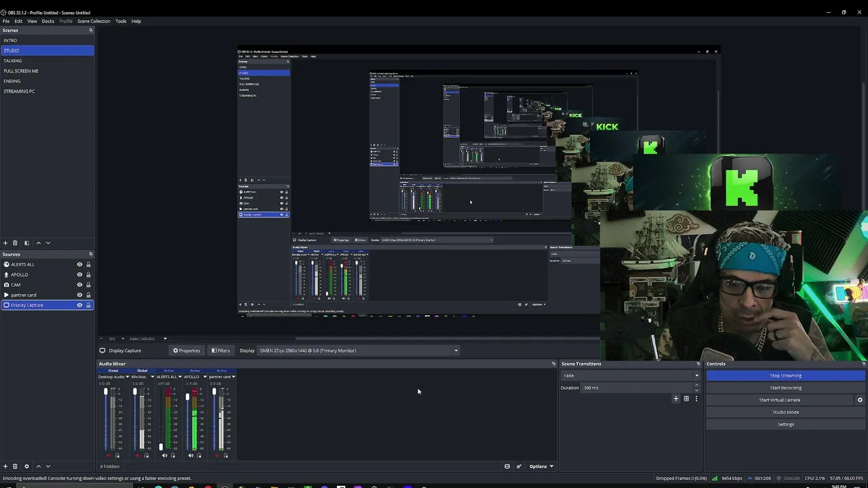This screenshot has width=868, height=488.
Task: Hide APOLLO source with eye icon
Action: click(79, 274)
